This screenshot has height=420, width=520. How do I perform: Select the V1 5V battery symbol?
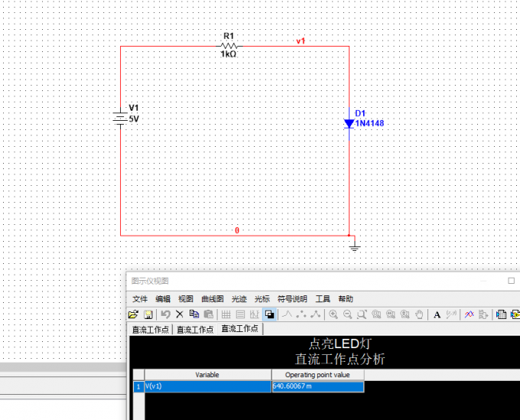[120, 119]
